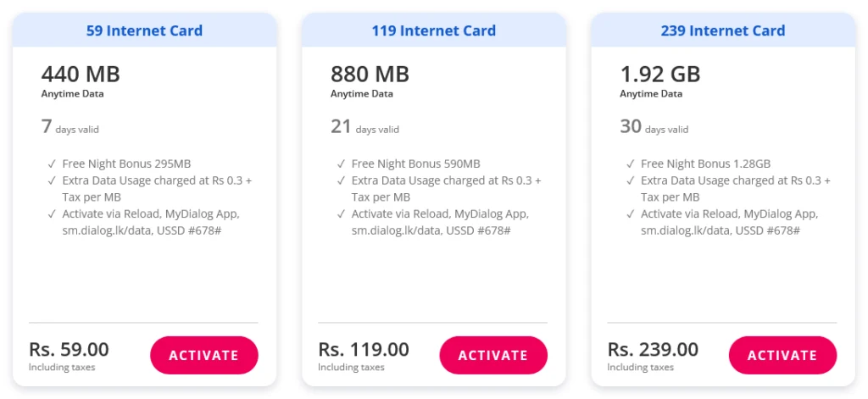Viewport: 868px width, 399px height.
Task: Click the Rs. 239.00 price
Action: (x=653, y=349)
